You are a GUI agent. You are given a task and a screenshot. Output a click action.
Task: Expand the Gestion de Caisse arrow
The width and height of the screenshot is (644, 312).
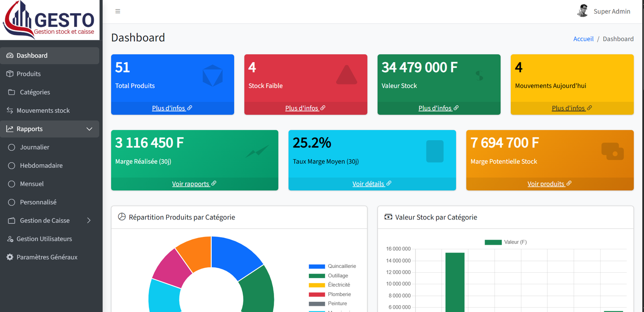pos(89,220)
